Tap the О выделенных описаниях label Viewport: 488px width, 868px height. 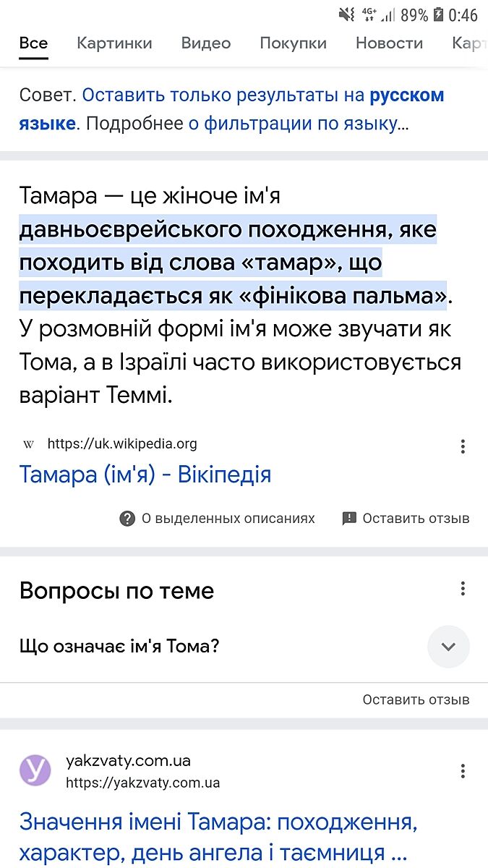[x=228, y=518]
